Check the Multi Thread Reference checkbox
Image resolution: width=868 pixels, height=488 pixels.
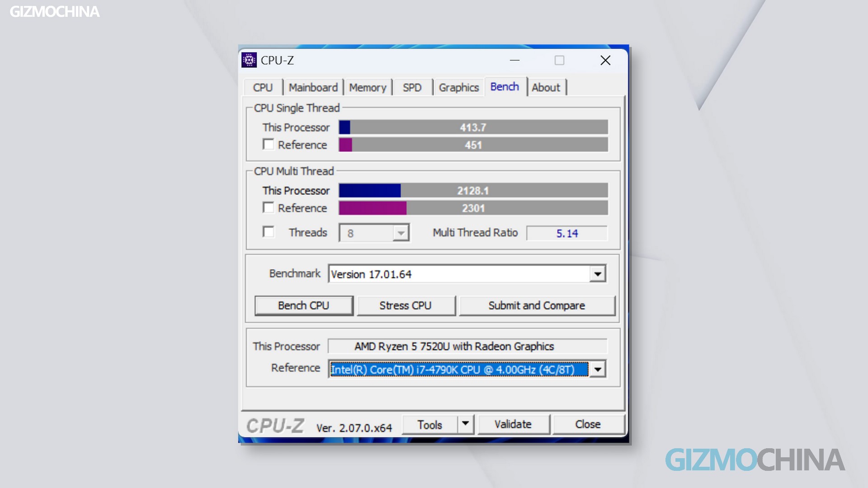[x=268, y=208]
